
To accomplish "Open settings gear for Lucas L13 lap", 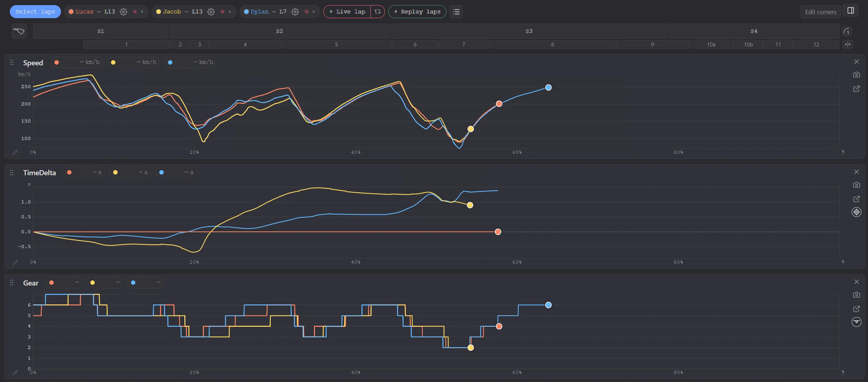I will click(124, 12).
